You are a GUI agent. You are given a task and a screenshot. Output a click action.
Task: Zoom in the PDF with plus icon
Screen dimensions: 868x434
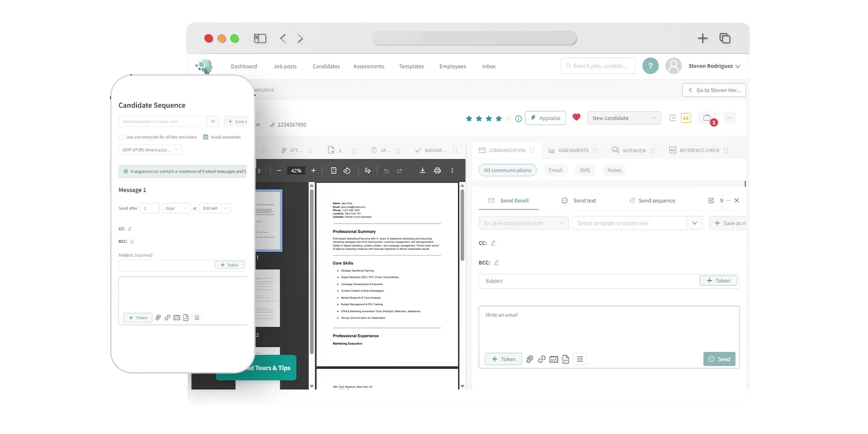[x=313, y=170]
